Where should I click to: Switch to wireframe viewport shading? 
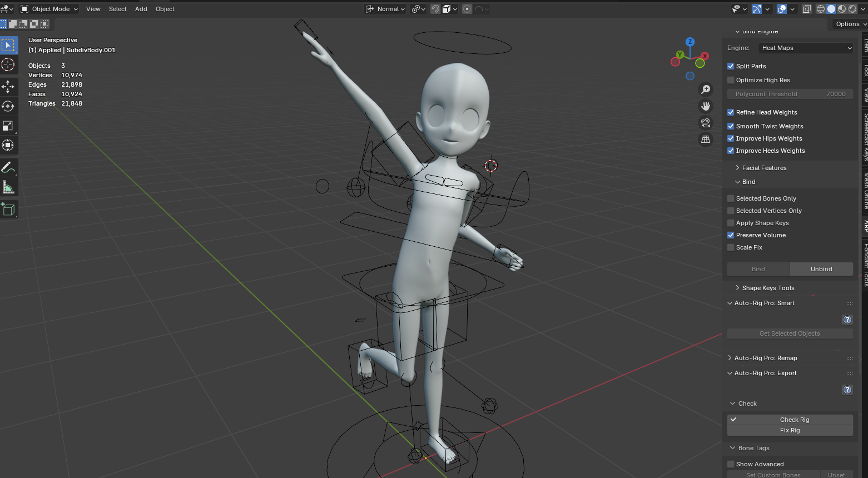[821, 9]
